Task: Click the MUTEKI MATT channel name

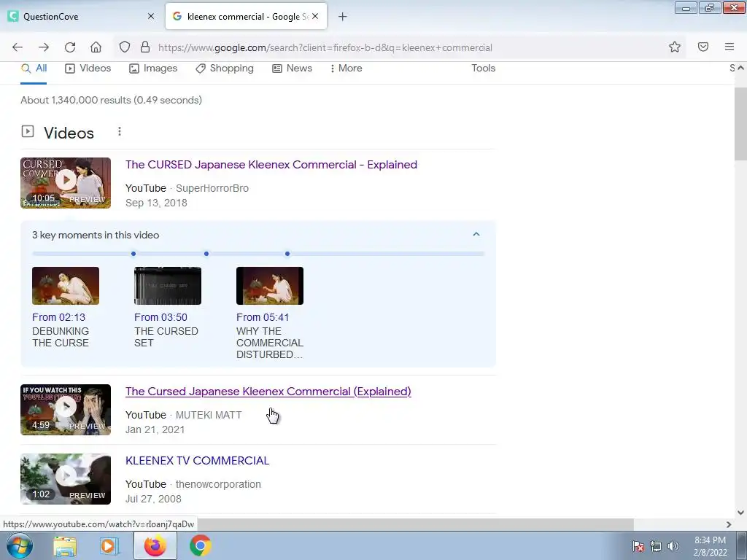Action: pyautogui.click(x=209, y=415)
